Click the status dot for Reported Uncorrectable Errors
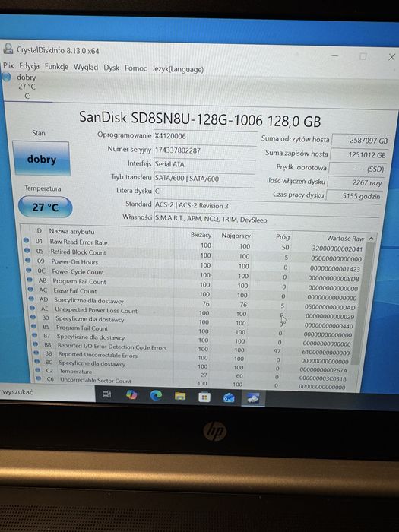 point(36,353)
